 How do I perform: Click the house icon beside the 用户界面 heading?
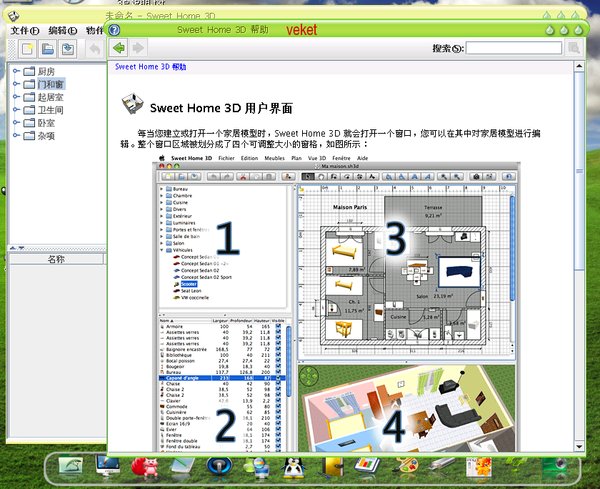coord(132,104)
